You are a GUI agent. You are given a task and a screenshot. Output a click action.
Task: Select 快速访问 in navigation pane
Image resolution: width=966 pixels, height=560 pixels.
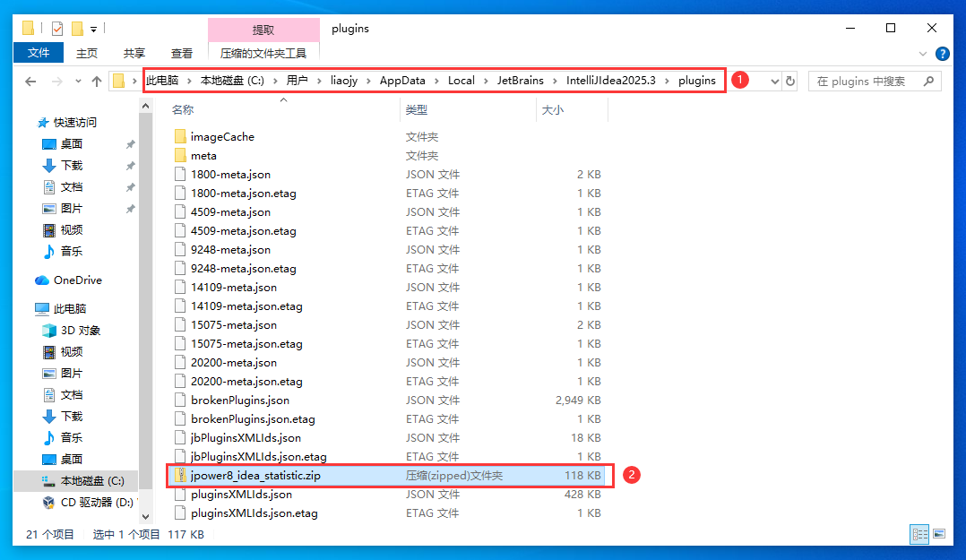click(75, 123)
